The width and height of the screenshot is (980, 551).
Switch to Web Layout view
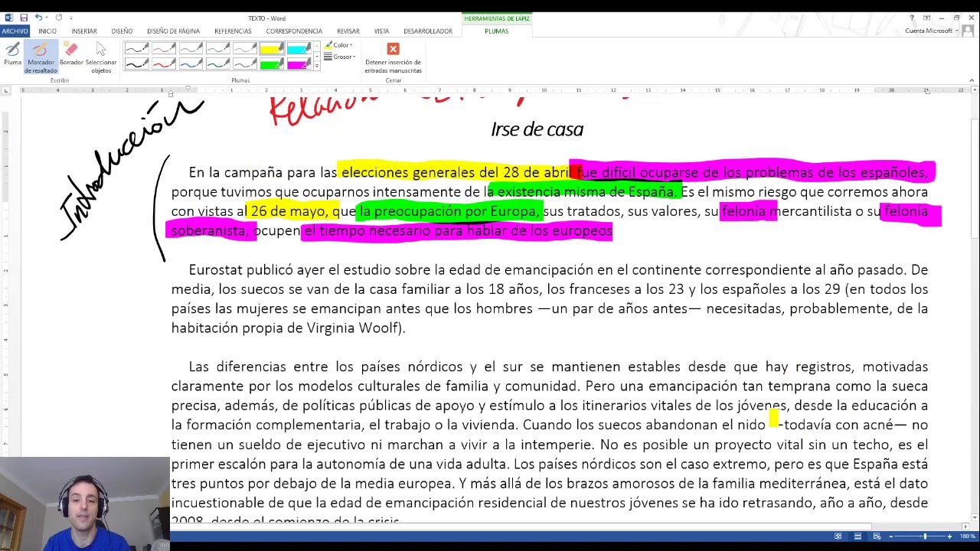click(x=877, y=536)
